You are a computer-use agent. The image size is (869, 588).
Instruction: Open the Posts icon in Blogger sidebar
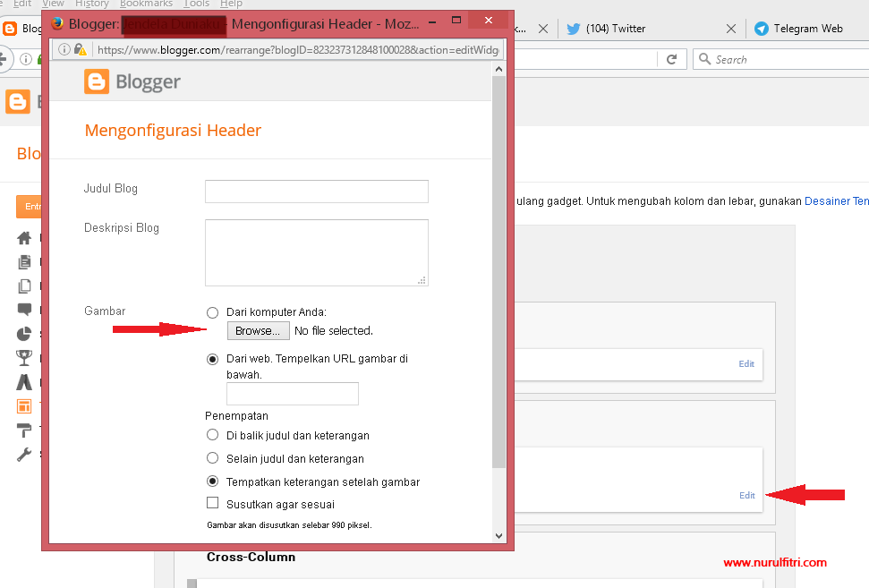pos(24,261)
